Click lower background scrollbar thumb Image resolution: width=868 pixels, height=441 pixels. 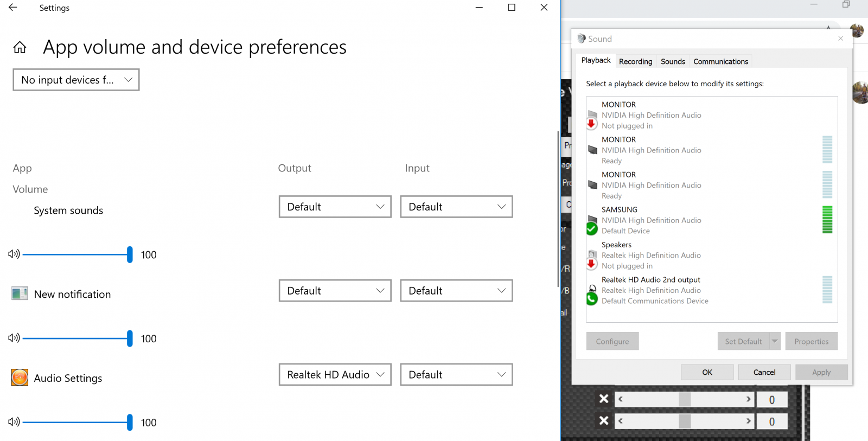point(685,421)
